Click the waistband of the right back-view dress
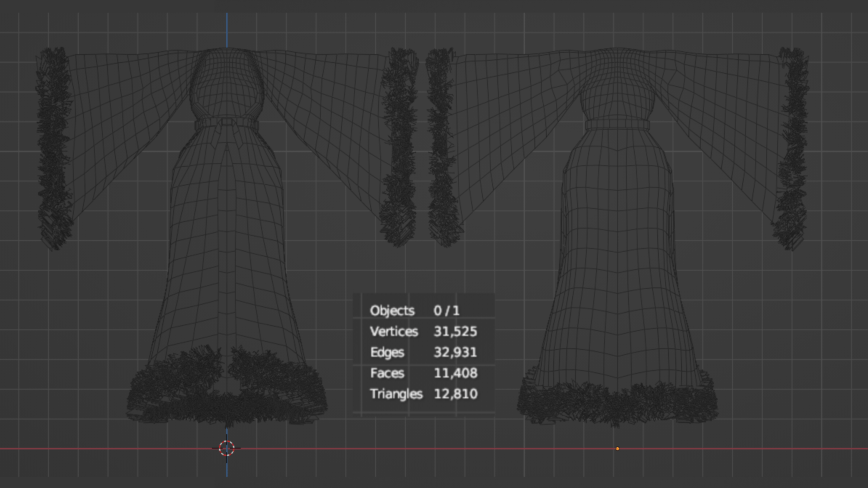868x488 pixels. coord(618,125)
